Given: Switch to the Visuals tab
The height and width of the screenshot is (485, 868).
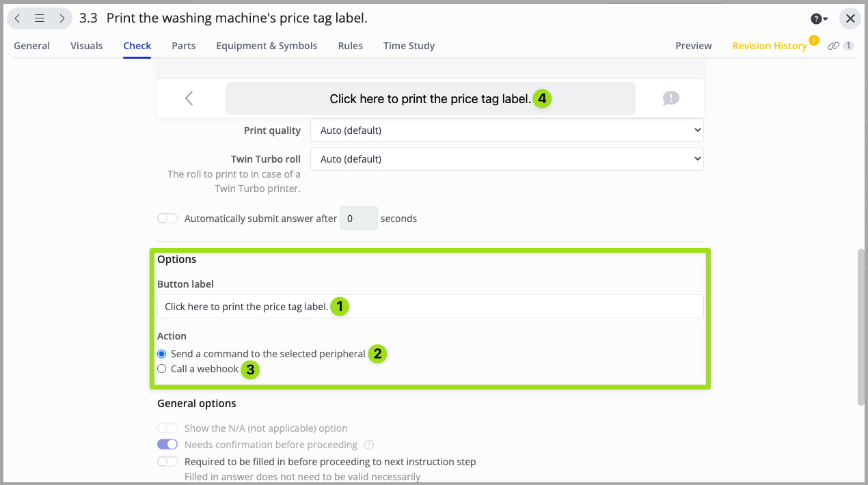Looking at the screenshot, I should [86, 46].
